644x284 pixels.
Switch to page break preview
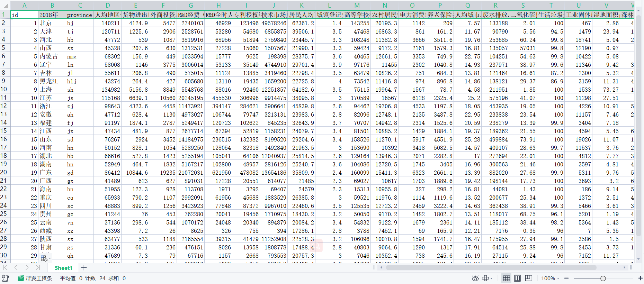coord(529,278)
